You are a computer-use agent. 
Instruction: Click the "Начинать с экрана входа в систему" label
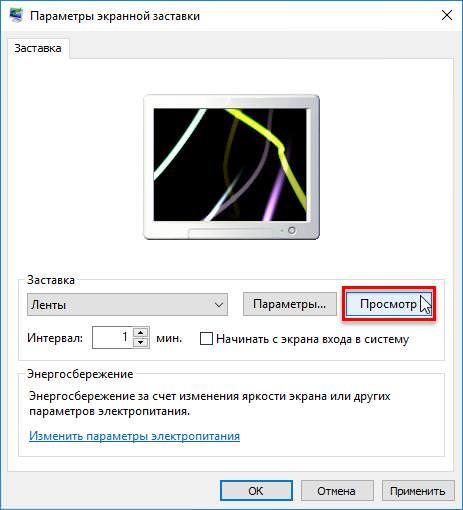(312, 339)
